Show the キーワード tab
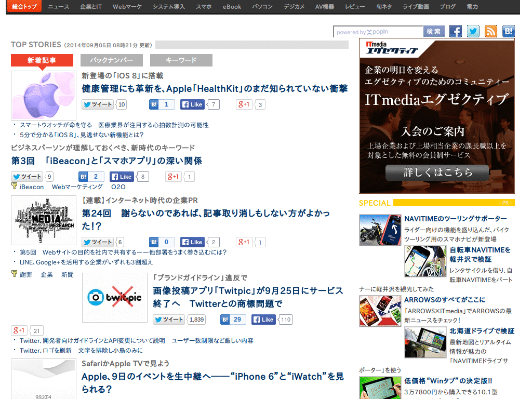The height and width of the screenshot is (399, 532). tap(181, 60)
